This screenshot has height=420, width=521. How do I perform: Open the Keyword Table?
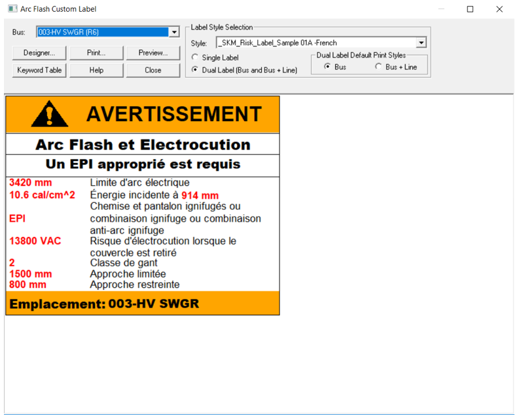click(x=39, y=70)
